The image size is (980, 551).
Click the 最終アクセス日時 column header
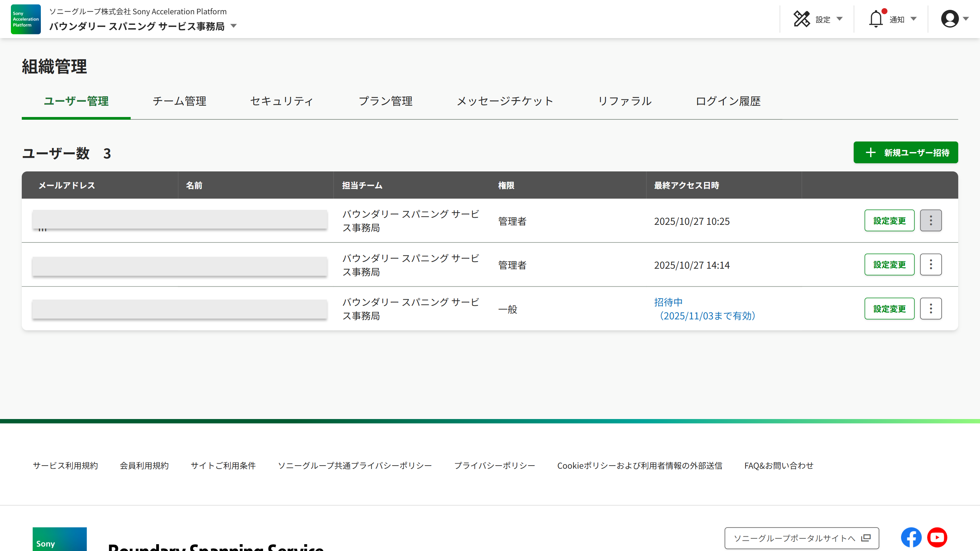(686, 185)
